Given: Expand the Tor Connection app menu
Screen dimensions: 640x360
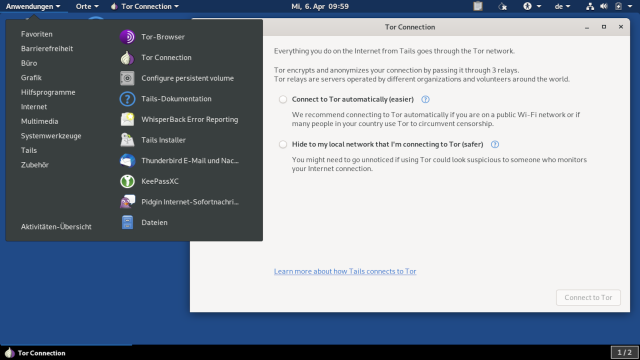Looking at the screenshot, I should pos(145,6).
